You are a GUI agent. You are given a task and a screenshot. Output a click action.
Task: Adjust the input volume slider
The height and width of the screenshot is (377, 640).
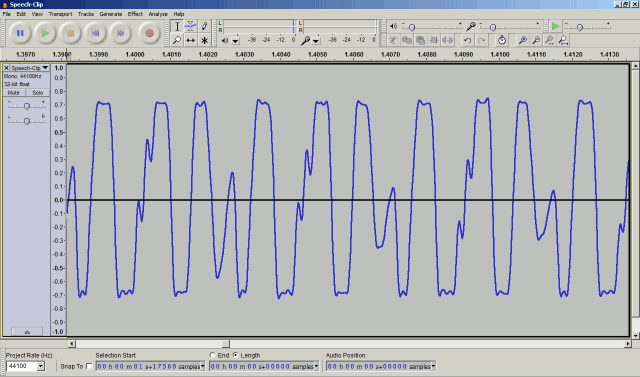(x=493, y=27)
